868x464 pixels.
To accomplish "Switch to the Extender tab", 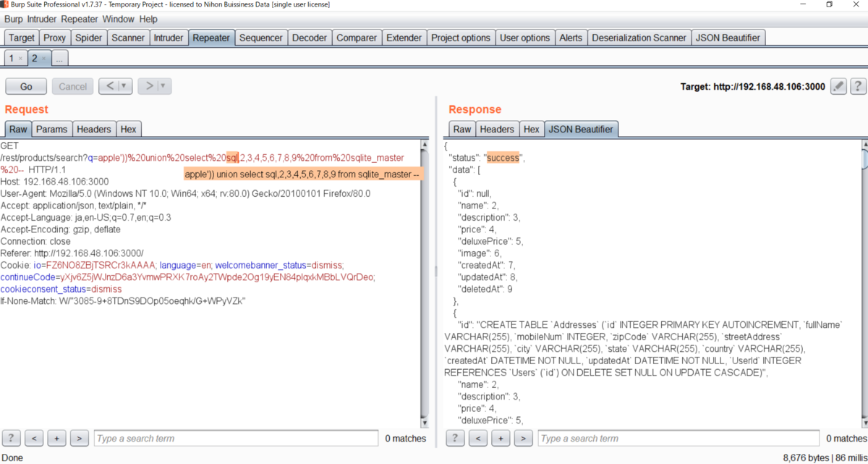I will (404, 38).
